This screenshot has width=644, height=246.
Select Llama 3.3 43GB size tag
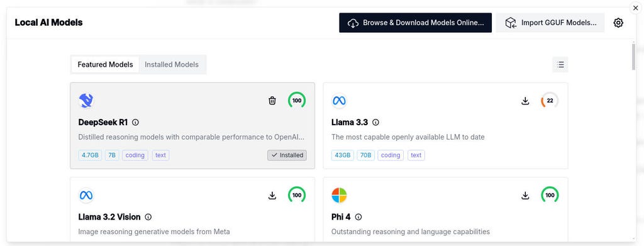pos(343,155)
